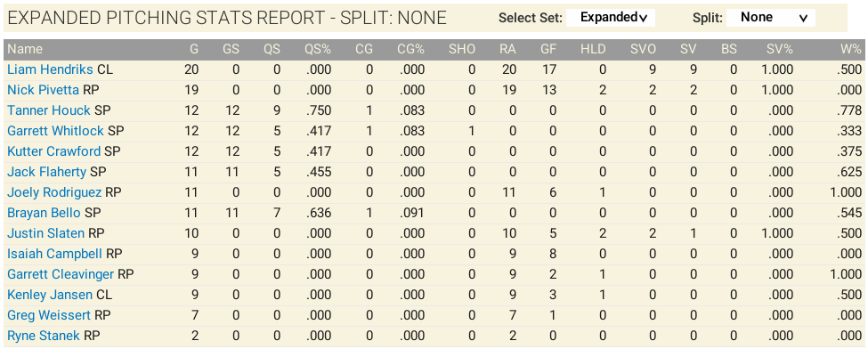Click Ryne Stanek's name
Viewport: 868px width, 349px height.
[44, 337]
